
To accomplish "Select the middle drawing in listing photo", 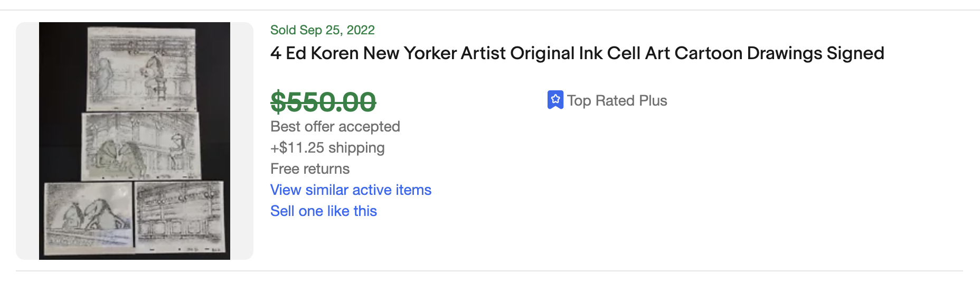I will point(141,145).
